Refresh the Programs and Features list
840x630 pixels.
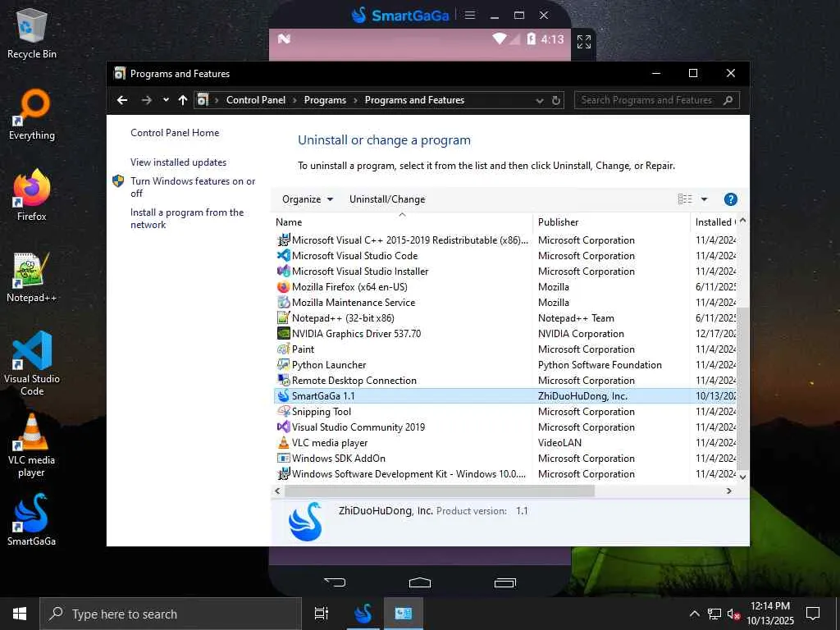(x=556, y=100)
